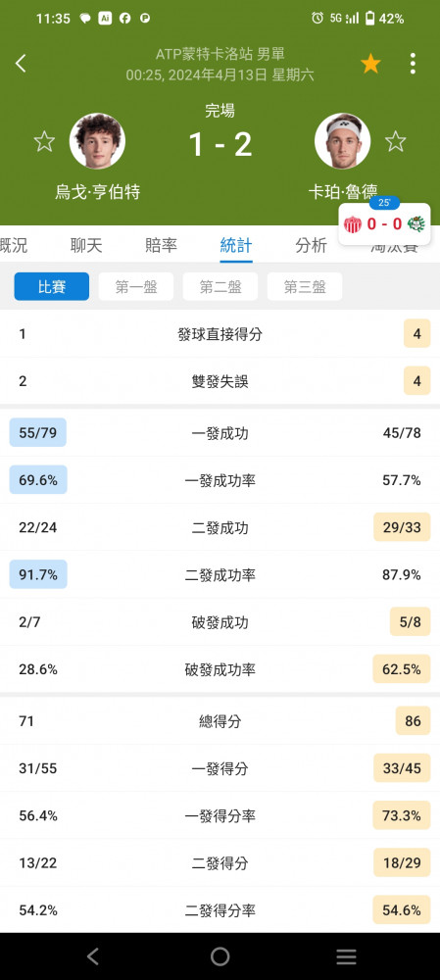The width and height of the screenshot is (440, 980).
Task: Tap the Android back navigation button
Action: [93, 956]
